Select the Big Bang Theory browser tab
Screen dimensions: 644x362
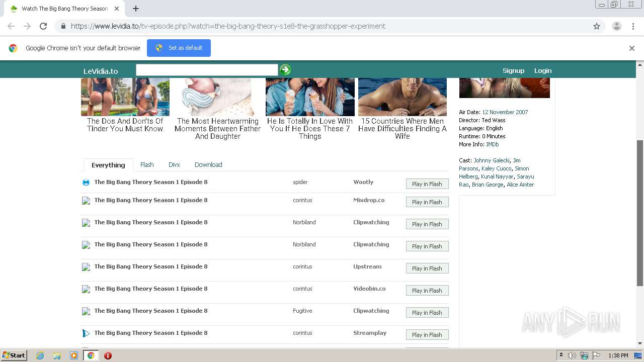pyautogui.click(x=64, y=9)
